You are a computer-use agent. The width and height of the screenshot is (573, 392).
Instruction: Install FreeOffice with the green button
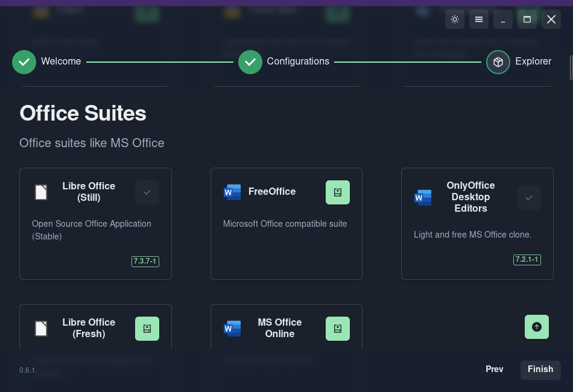point(338,192)
